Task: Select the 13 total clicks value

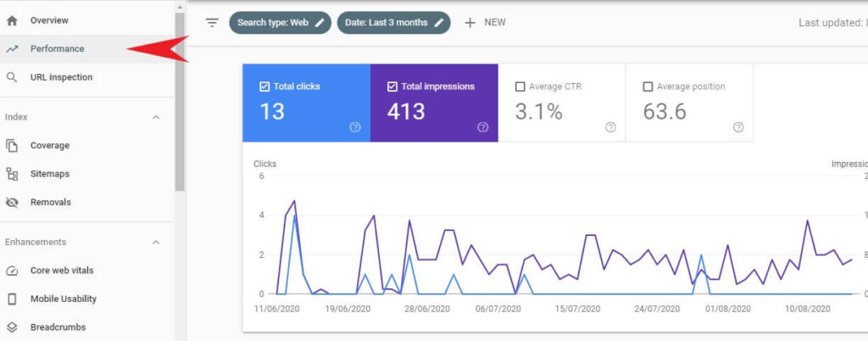Action: (x=272, y=111)
